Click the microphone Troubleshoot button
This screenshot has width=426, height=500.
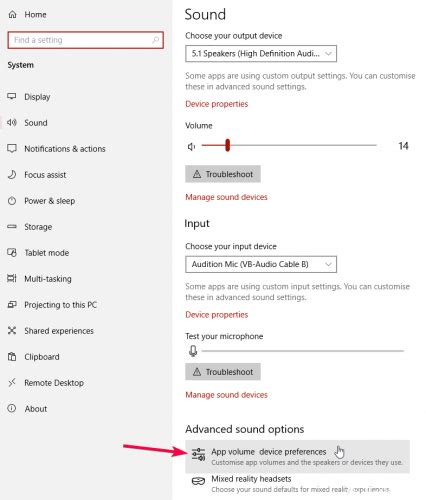tap(223, 372)
